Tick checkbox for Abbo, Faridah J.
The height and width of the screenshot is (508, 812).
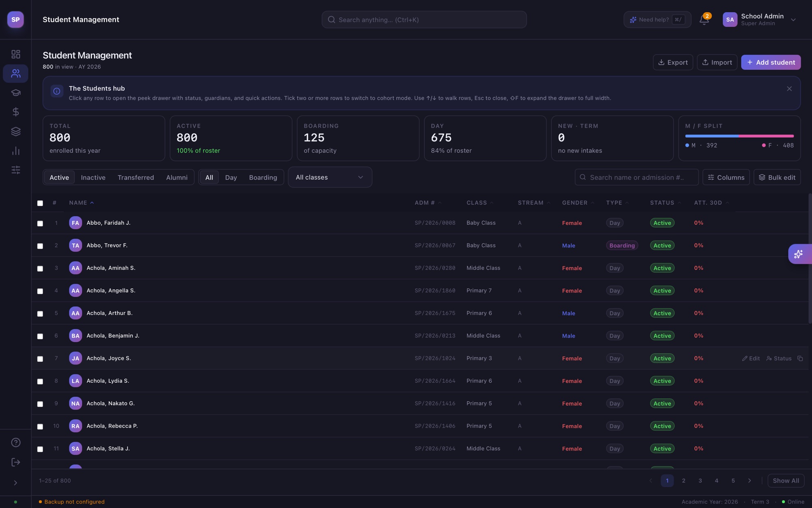[x=40, y=224]
